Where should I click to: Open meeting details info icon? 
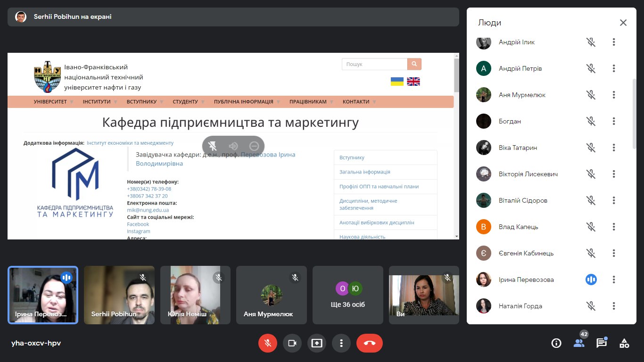click(556, 343)
